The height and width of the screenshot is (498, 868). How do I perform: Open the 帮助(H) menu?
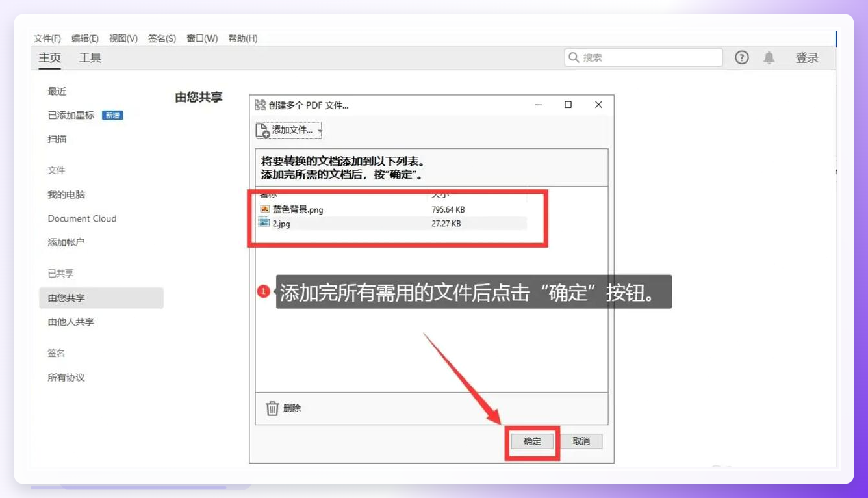click(x=243, y=38)
